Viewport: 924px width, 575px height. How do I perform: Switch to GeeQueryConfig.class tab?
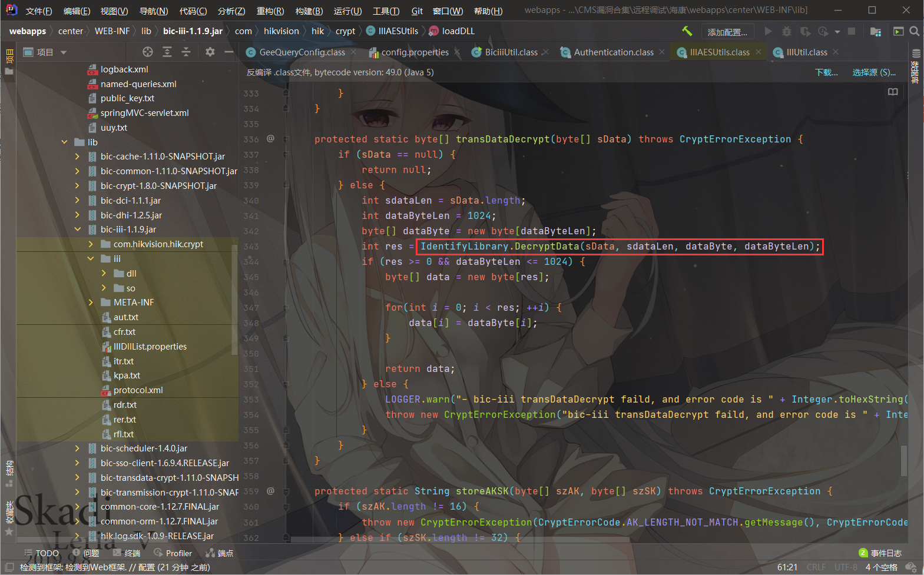tap(302, 52)
